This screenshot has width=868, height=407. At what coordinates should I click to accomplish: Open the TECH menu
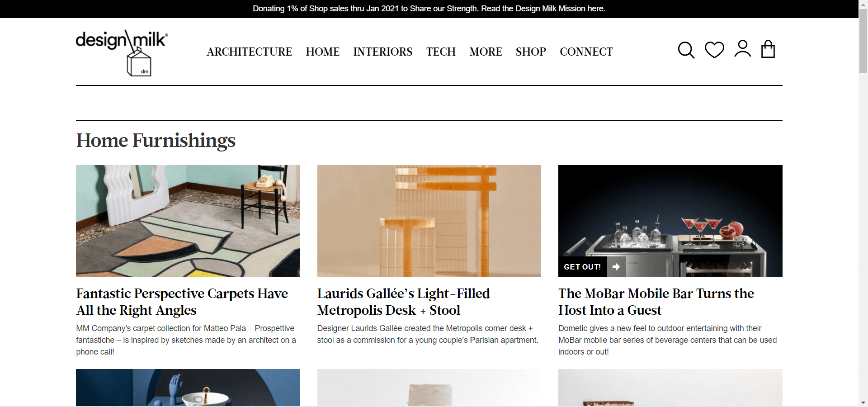click(x=441, y=52)
